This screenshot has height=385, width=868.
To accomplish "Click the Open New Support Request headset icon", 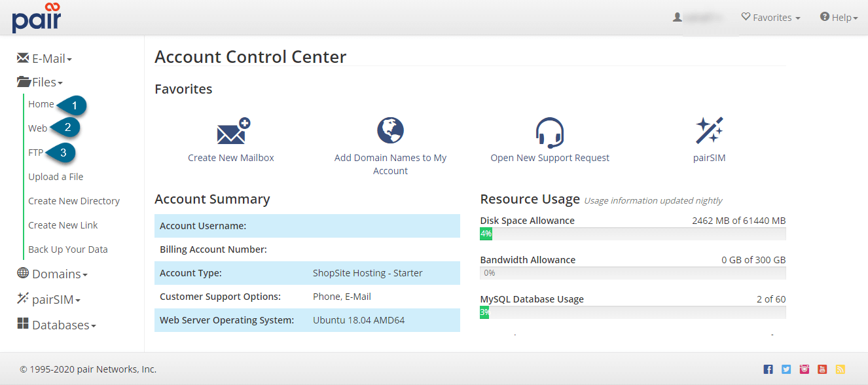I will (549, 132).
